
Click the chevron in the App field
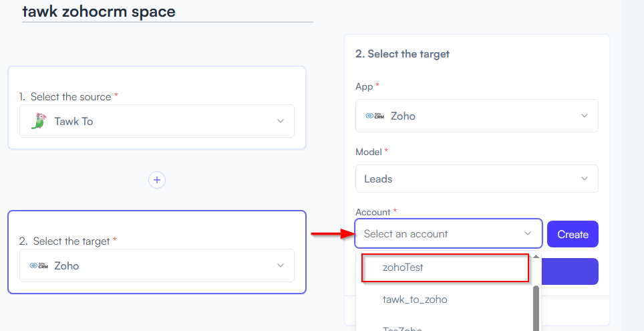click(x=584, y=116)
